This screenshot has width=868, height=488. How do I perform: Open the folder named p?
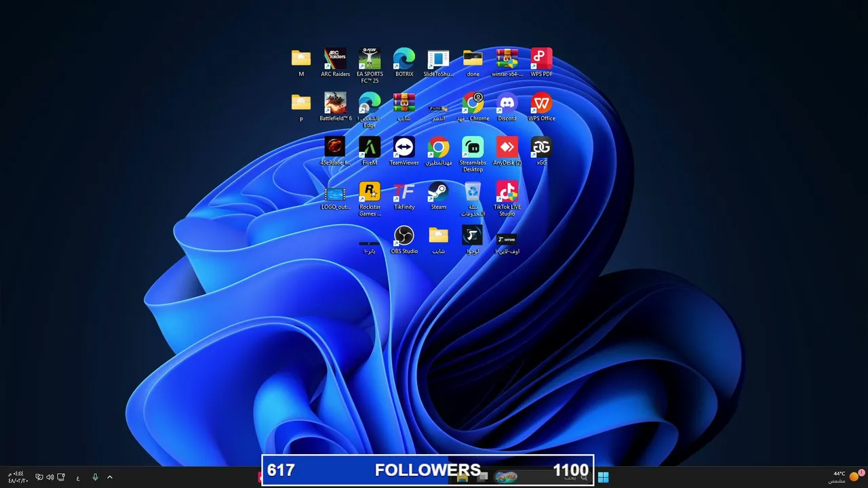coord(301,107)
